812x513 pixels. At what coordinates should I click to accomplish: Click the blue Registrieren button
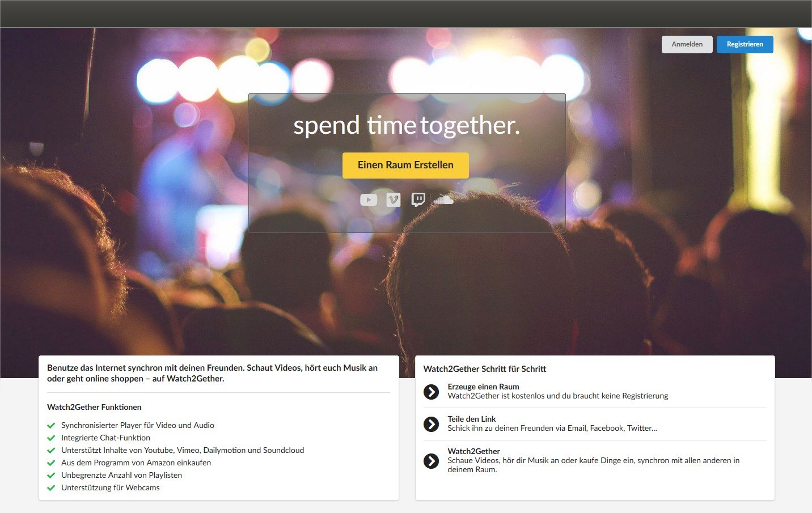tap(745, 44)
